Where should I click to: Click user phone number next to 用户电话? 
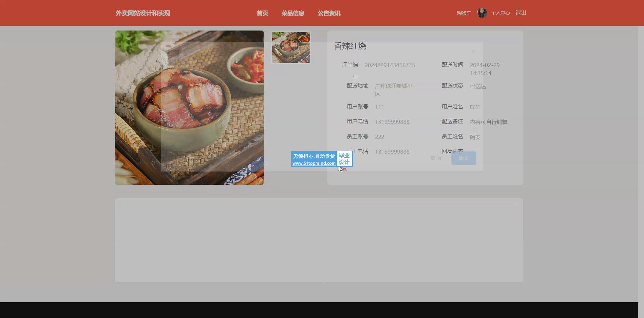[392, 122]
